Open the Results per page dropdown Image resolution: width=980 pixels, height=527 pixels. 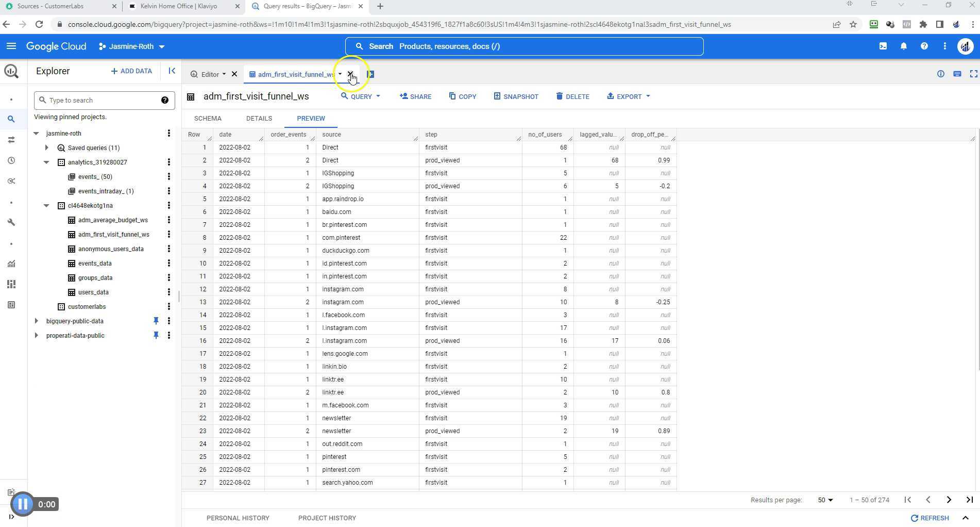[824, 500]
